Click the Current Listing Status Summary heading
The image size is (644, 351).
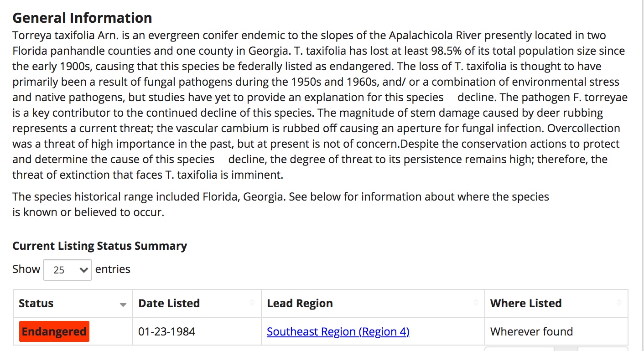tap(99, 246)
